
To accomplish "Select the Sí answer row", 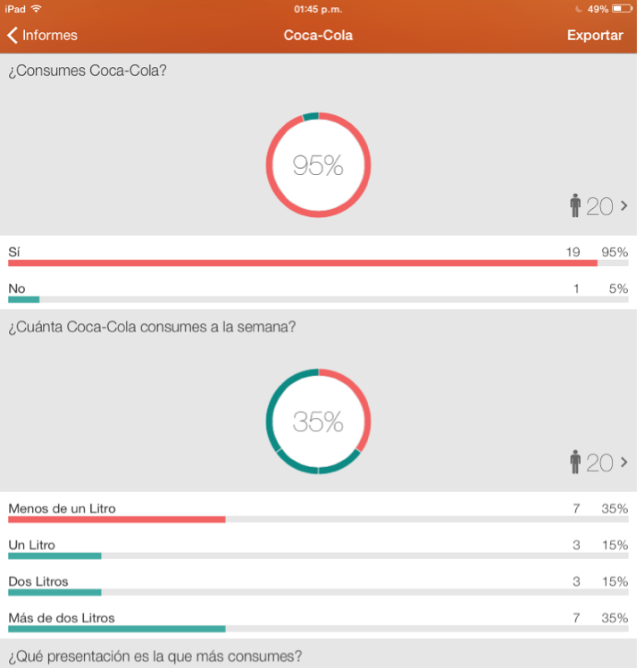I will [318, 255].
